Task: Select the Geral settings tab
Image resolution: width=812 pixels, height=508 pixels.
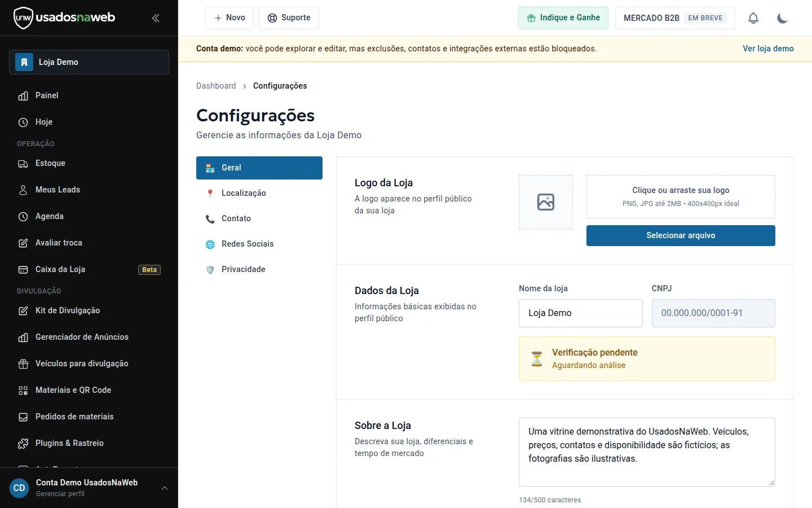Action: (259, 168)
